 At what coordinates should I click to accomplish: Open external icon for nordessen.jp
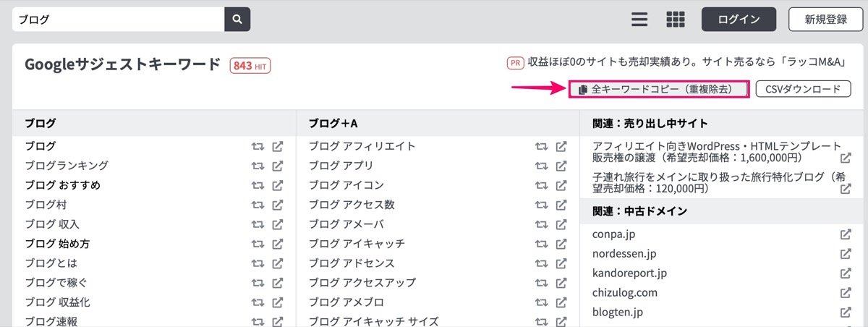point(846,255)
